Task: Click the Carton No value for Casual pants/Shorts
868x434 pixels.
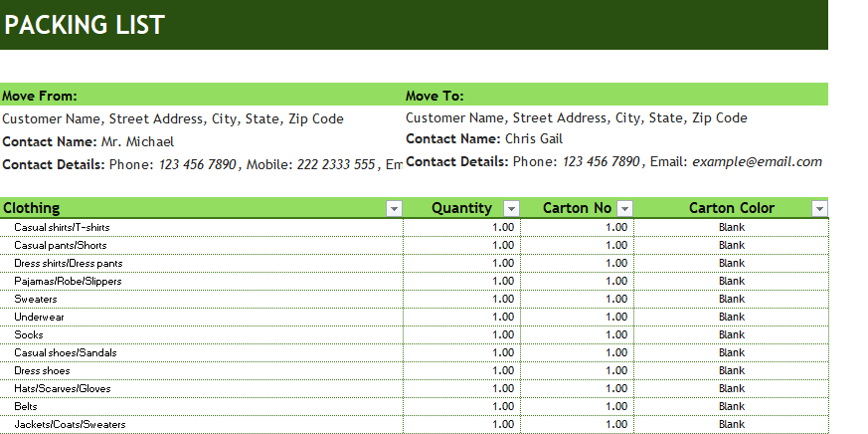Action: [x=578, y=245]
